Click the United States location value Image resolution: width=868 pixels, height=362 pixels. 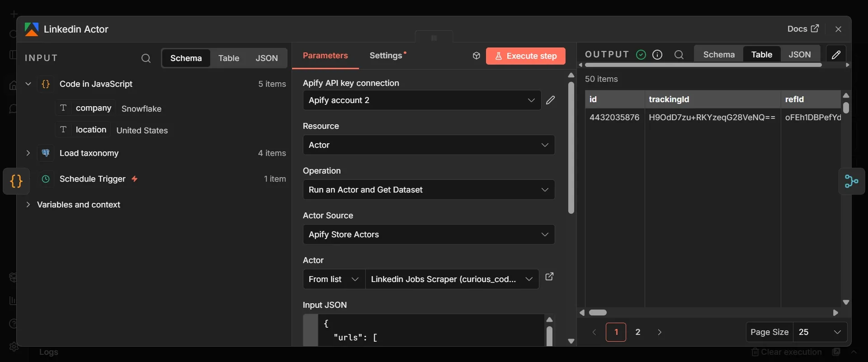[142, 131]
